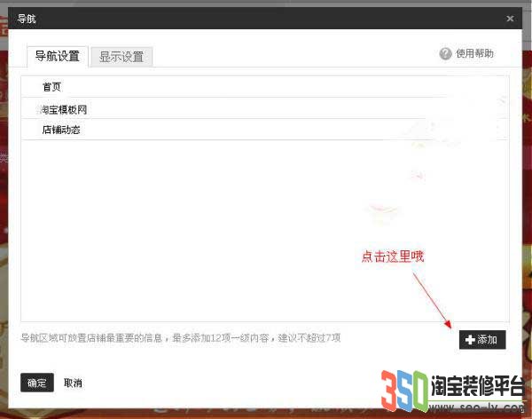
Task: Open the 使用帮助 help link
Action: coord(474,54)
